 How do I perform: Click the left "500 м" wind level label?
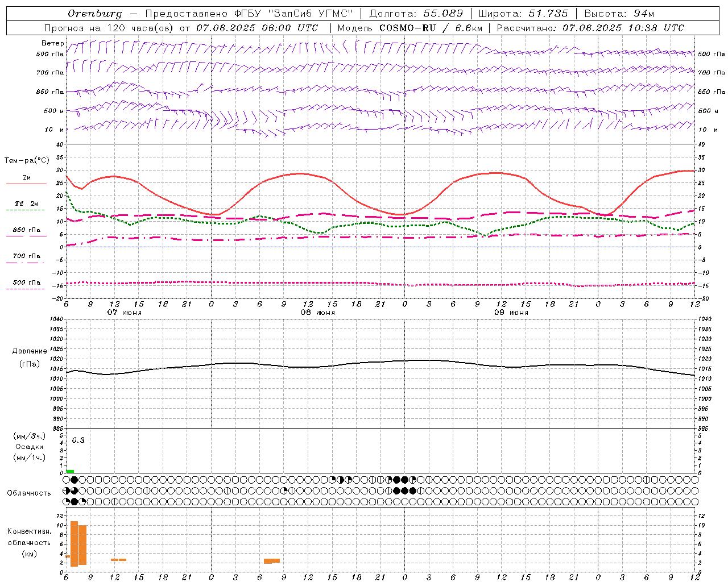[x=54, y=111]
